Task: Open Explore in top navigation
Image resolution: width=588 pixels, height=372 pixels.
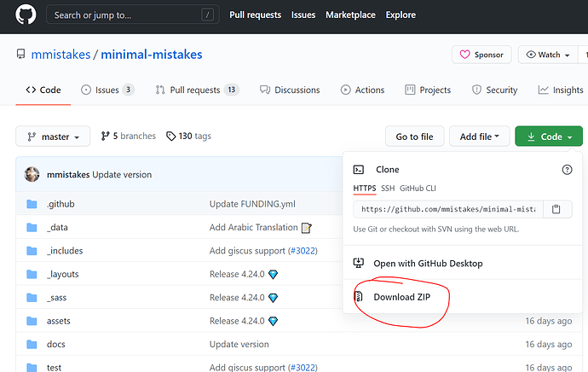Action: coord(401,15)
